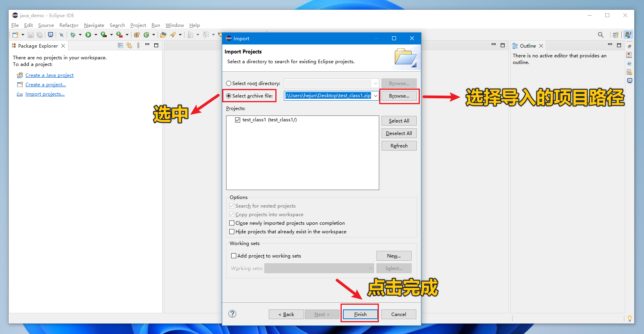Click the Collapse All icon in Package Explorer
This screenshot has width=644, height=334.
(x=120, y=46)
